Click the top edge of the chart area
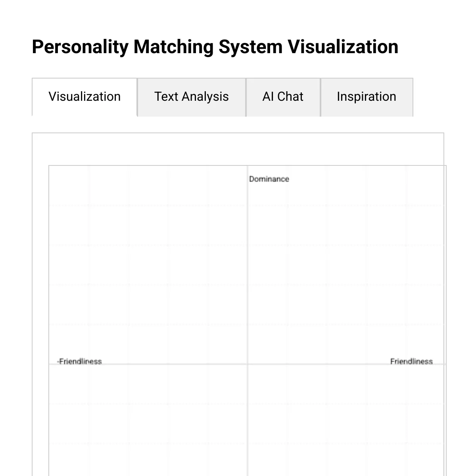The image size is (476, 476). pyautogui.click(x=238, y=166)
